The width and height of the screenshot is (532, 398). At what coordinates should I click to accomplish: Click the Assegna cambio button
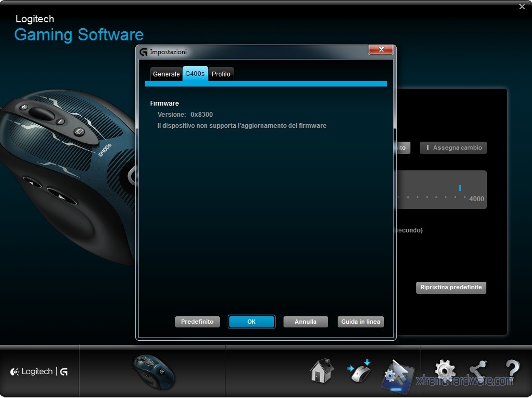[x=453, y=148]
